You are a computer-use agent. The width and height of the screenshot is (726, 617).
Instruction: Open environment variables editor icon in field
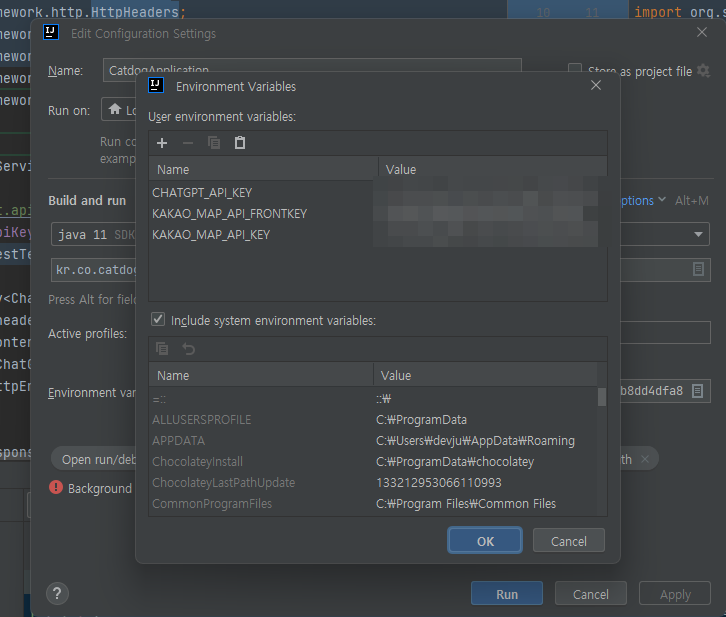pos(697,391)
